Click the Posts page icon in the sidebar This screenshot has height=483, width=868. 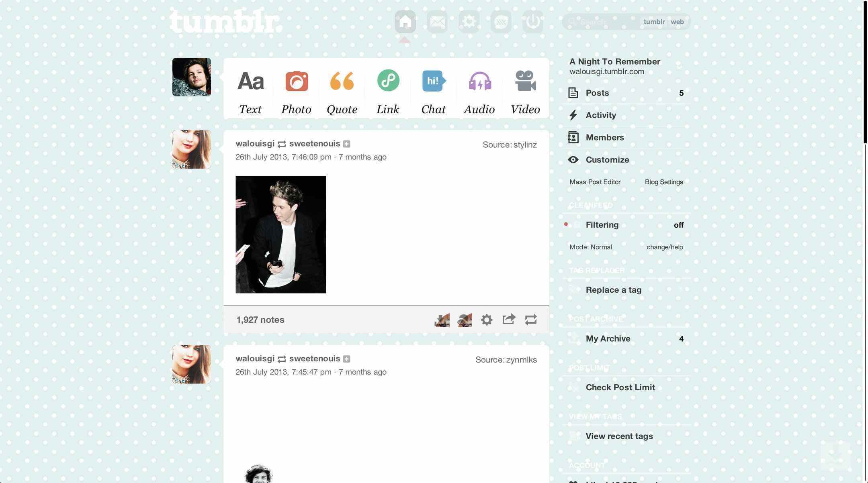tap(573, 93)
